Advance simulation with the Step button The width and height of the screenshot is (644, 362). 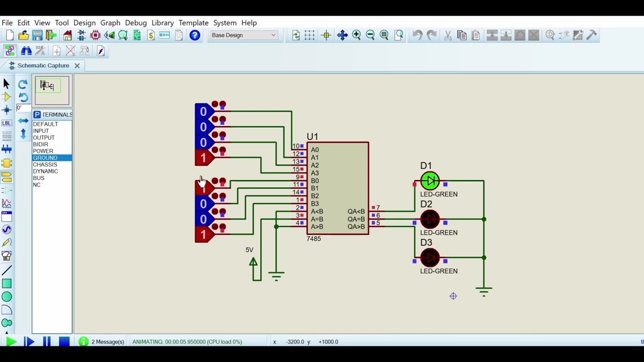29,342
